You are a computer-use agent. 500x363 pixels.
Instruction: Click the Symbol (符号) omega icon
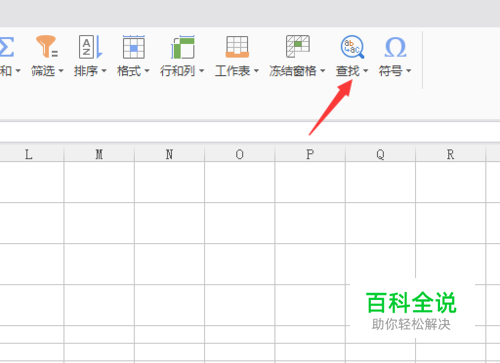tap(395, 47)
